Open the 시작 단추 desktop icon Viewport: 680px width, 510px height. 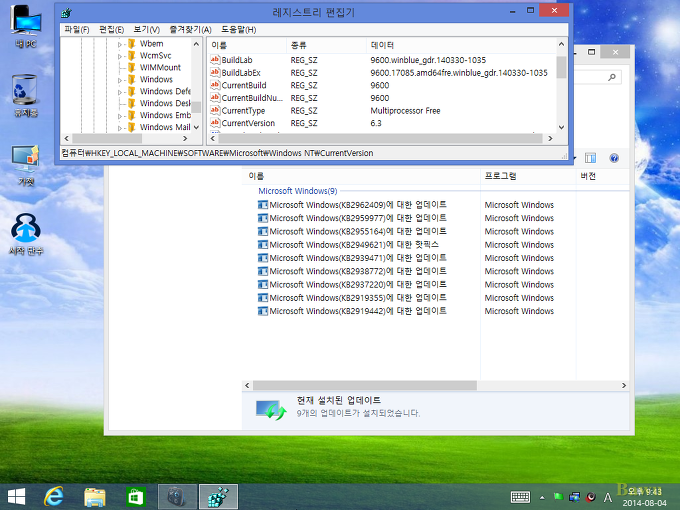[26, 233]
